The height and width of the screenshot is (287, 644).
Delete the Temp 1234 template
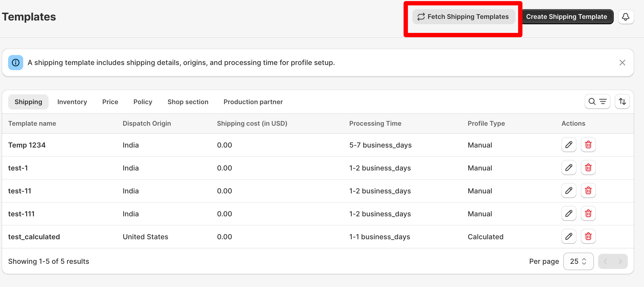point(588,145)
